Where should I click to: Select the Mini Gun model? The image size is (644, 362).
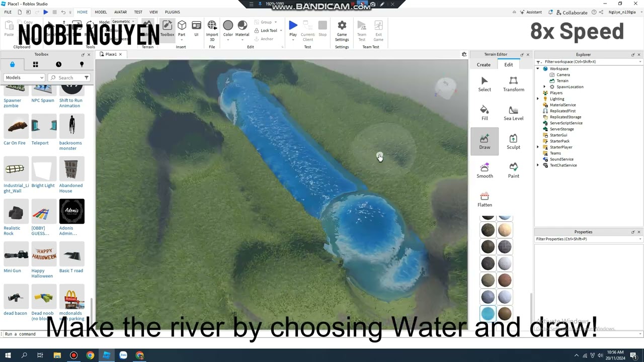[16, 257]
